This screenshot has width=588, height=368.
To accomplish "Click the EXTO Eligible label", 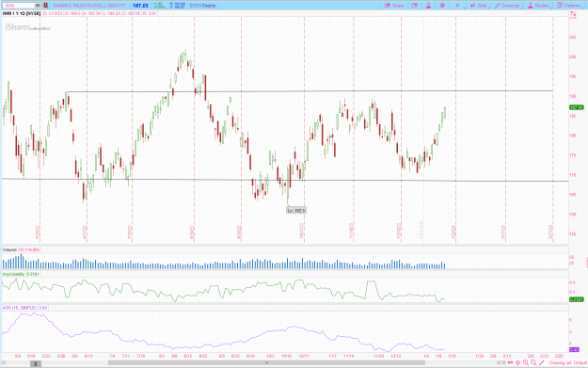I will coord(202,6).
